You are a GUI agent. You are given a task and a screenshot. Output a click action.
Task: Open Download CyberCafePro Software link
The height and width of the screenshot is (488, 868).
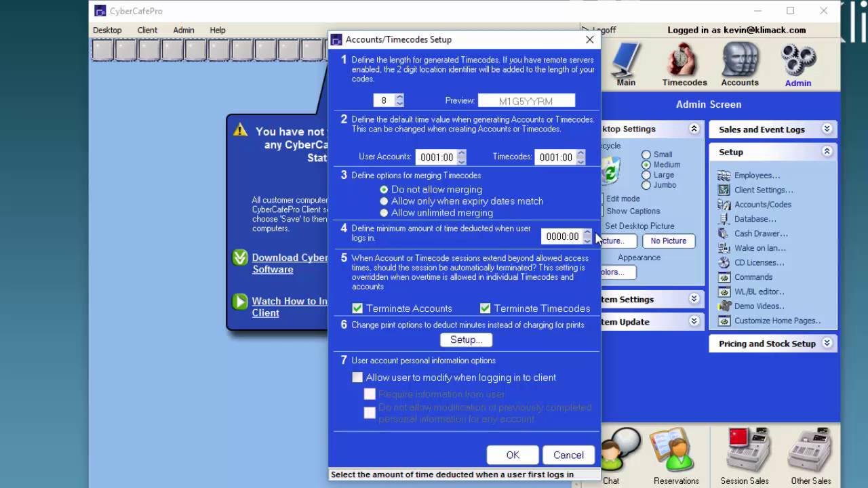pos(290,263)
